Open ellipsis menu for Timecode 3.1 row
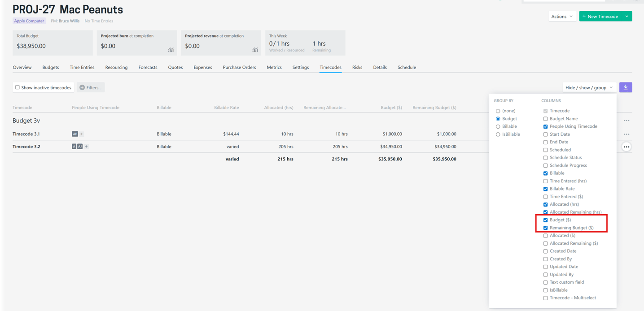The height and width of the screenshot is (311, 644). 626,134
